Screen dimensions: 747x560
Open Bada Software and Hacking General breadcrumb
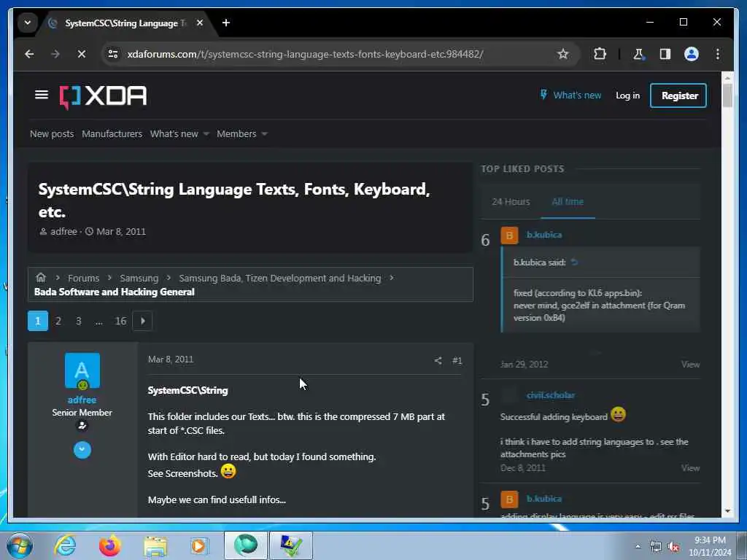point(115,292)
